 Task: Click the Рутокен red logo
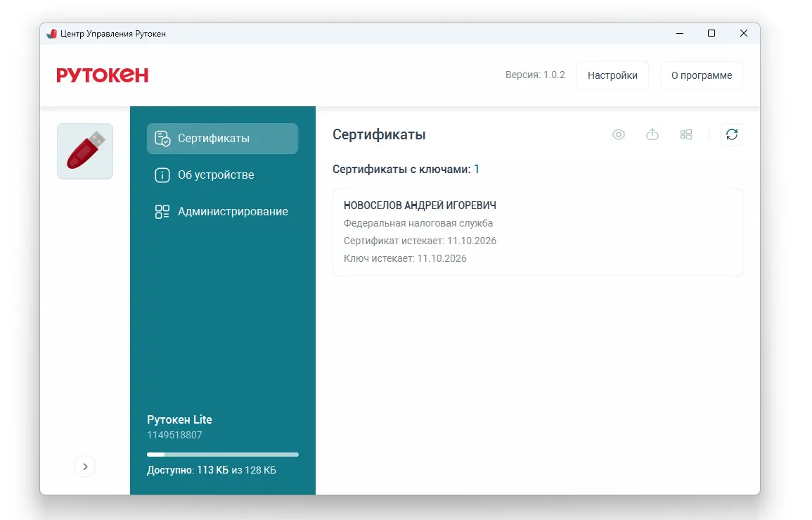point(103,75)
